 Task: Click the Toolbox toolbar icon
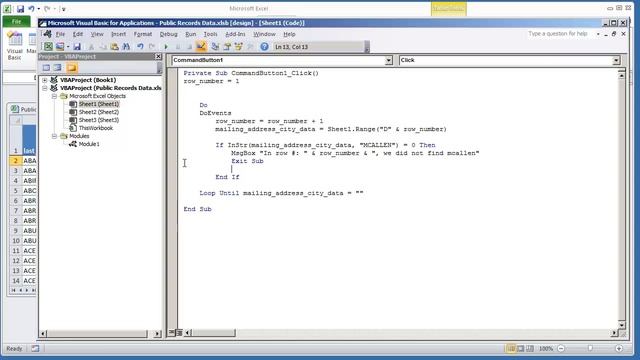coord(250,47)
